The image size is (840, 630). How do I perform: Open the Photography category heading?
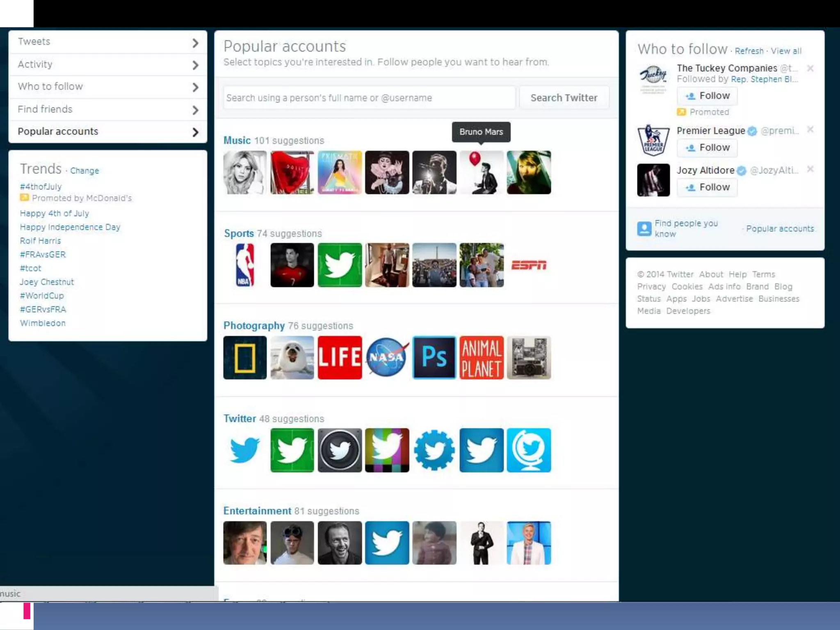(254, 326)
